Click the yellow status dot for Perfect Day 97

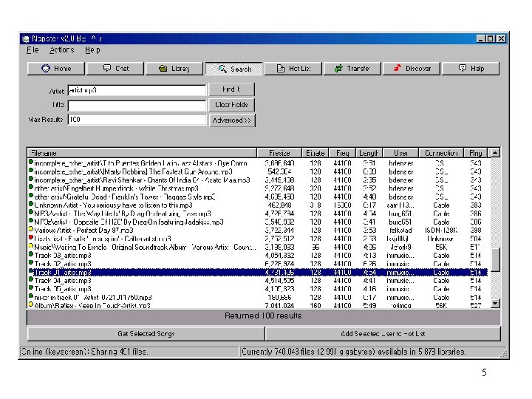point(31,229)
